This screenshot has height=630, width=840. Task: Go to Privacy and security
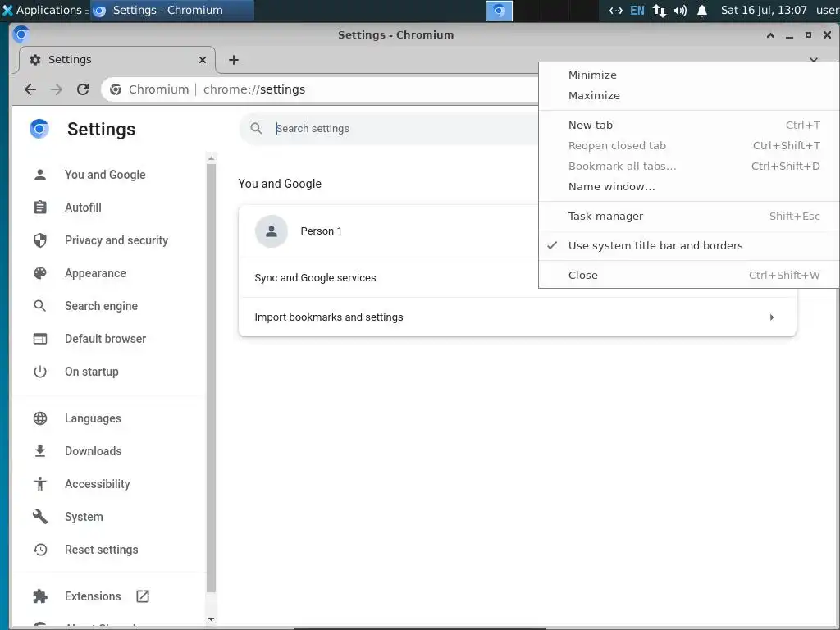pyautogui.click(x=116, y=240)
